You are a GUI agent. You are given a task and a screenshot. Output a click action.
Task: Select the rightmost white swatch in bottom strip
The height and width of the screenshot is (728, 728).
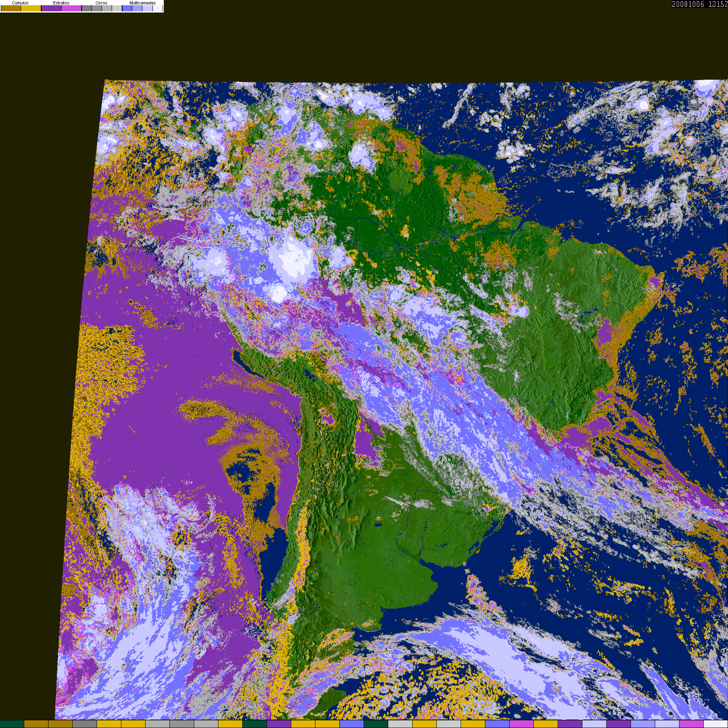715,724
